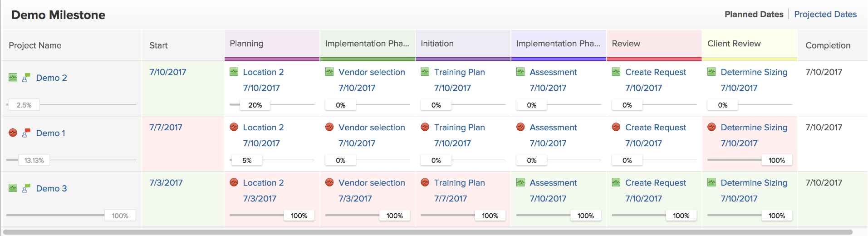Click Demo 2 Location 2 20% progress slider
Image resolution: width=868 pixels, height=236 pixels.
coord(255,105)
